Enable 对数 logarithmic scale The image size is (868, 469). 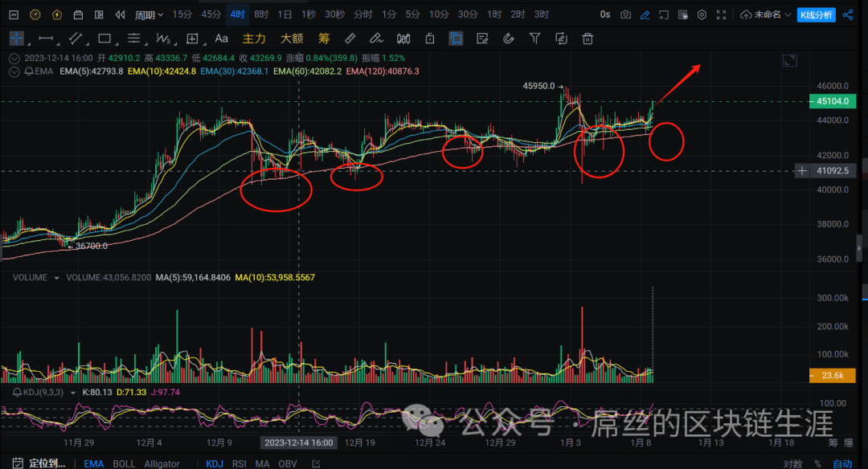tap(792, 464)
